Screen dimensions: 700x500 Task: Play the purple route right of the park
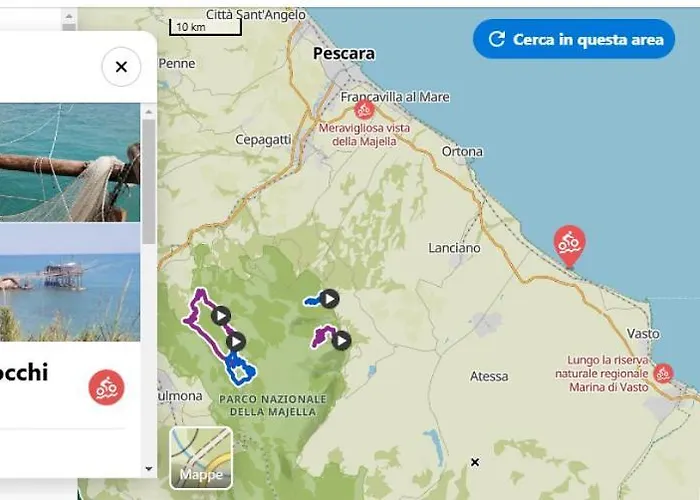click(341, 340)
